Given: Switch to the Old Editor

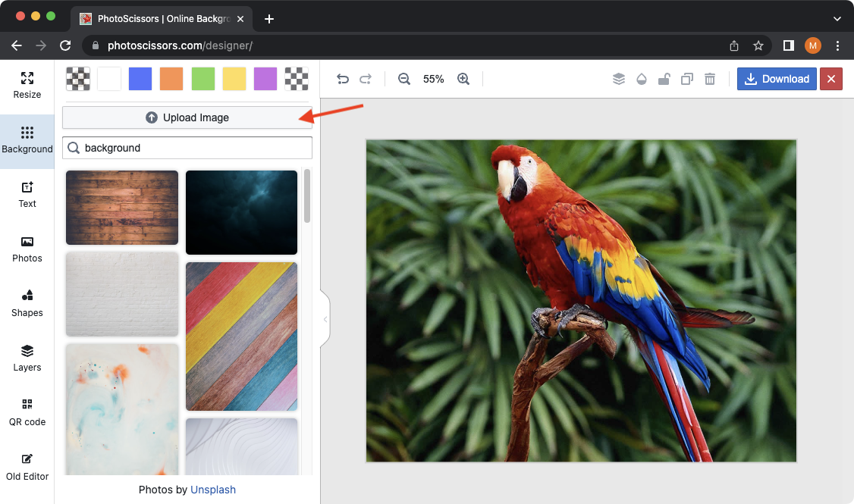Looking at the screenshot, I should point(27,468).
